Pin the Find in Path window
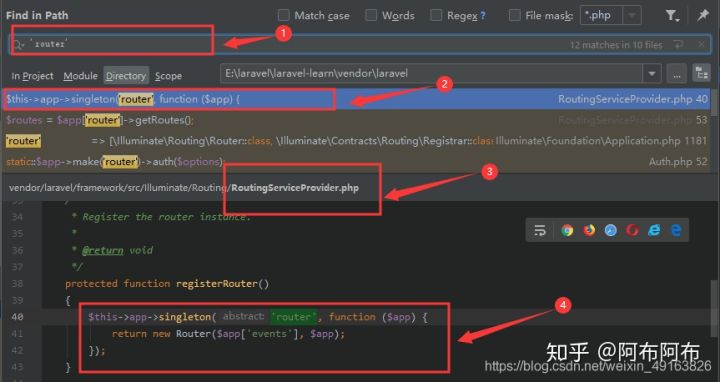720x382 pixels. [703, 16]
